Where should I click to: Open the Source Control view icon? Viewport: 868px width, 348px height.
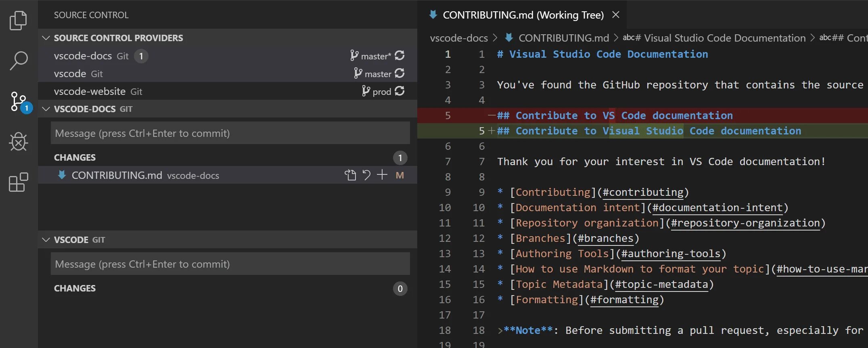pyautogui.click(x=18, y=101)
